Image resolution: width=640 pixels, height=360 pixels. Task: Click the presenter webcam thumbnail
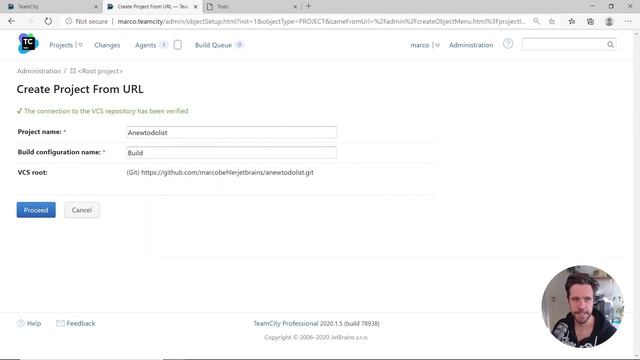coord(582,306)
